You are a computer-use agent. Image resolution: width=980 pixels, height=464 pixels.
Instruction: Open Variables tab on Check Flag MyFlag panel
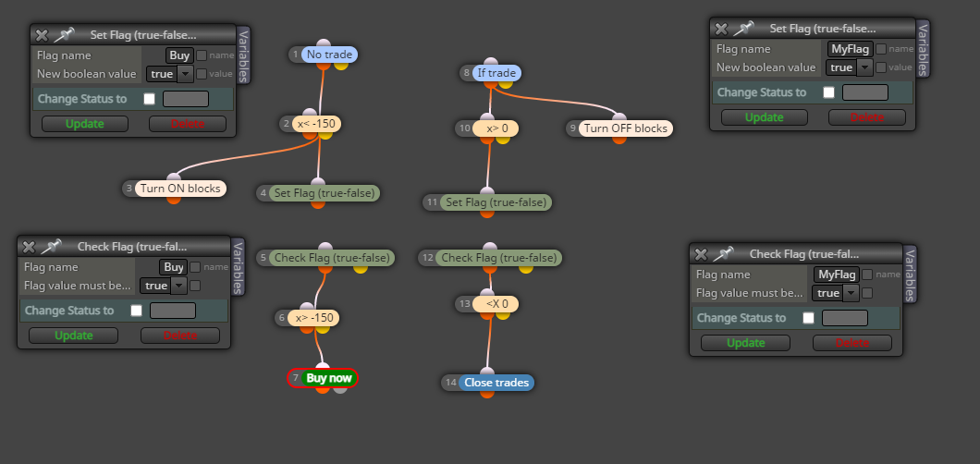tap(911, 275)
